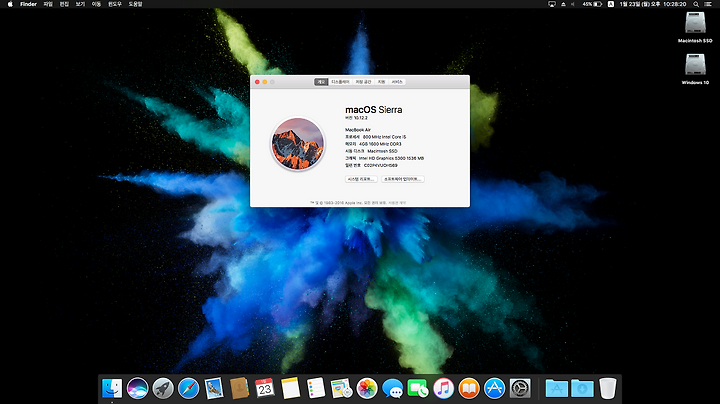Open the 이동 (Go) menu

[x=96, y=4]
